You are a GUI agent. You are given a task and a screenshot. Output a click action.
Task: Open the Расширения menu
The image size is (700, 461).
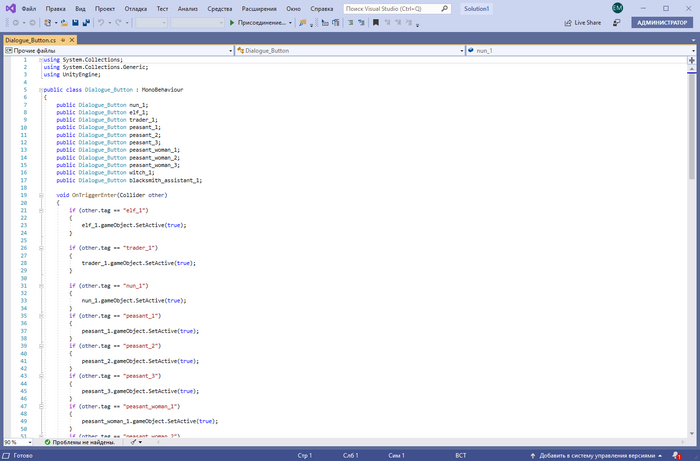pyautogui.click(x=259, y=8)
